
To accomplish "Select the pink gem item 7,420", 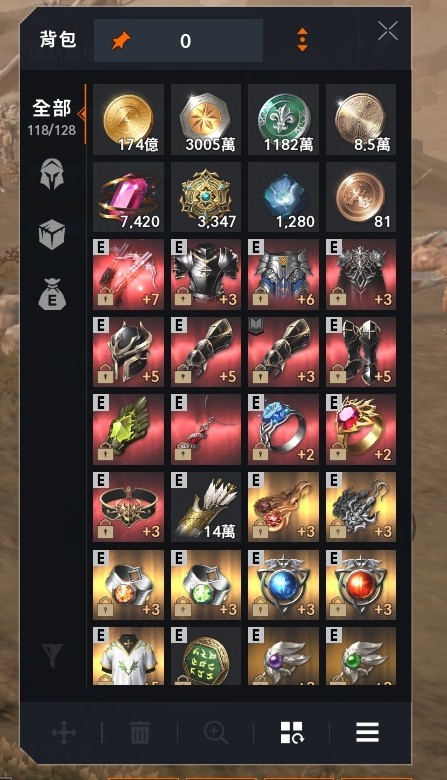I will click(x=128, y=197).
